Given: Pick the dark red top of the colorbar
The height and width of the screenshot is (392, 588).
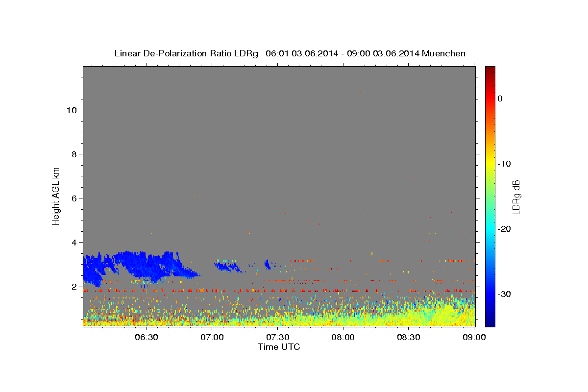Looking at the screenshot, I should (490, 70).
